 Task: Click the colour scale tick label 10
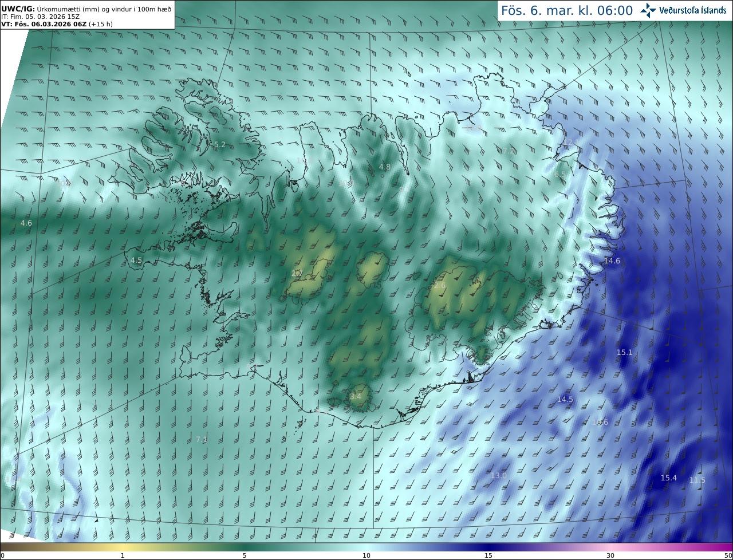click(366, 555)
